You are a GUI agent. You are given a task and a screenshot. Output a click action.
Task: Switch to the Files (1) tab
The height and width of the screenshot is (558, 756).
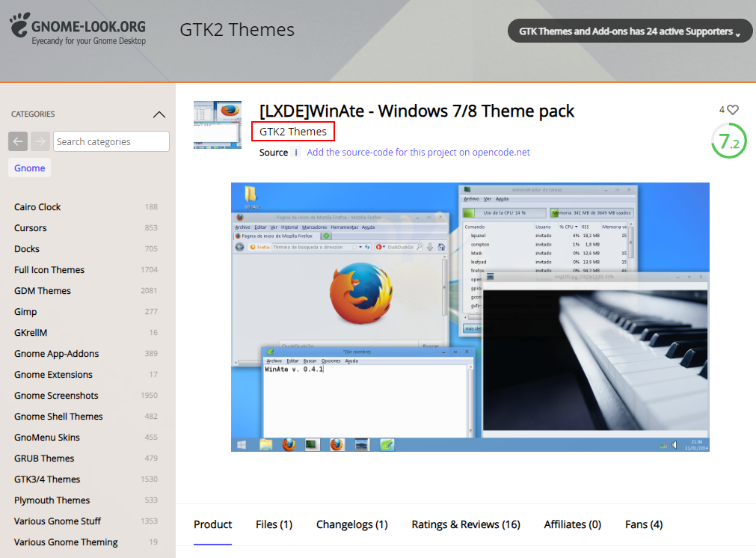coord(274,525)
